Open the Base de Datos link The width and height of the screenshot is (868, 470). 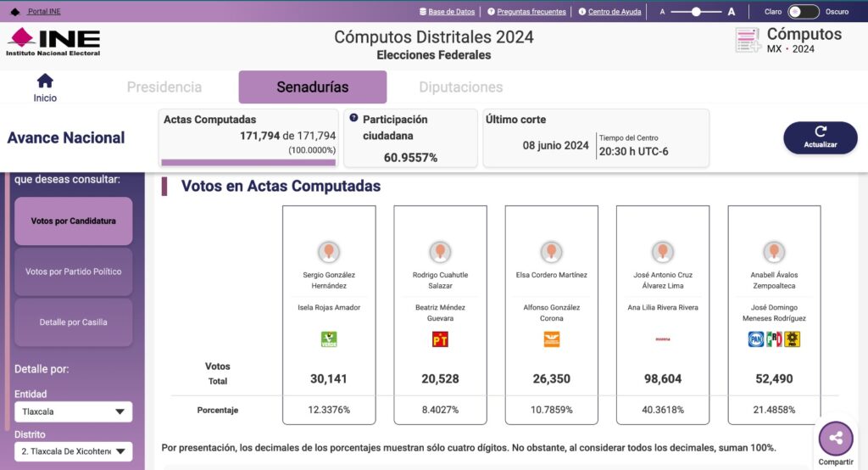[x=446, y=12]
